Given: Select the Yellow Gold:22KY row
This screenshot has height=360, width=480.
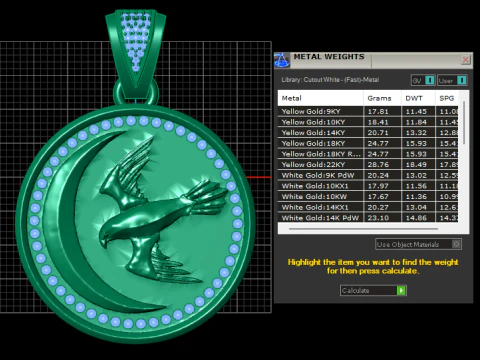Looking at the screenshot, I should [368, 165].
